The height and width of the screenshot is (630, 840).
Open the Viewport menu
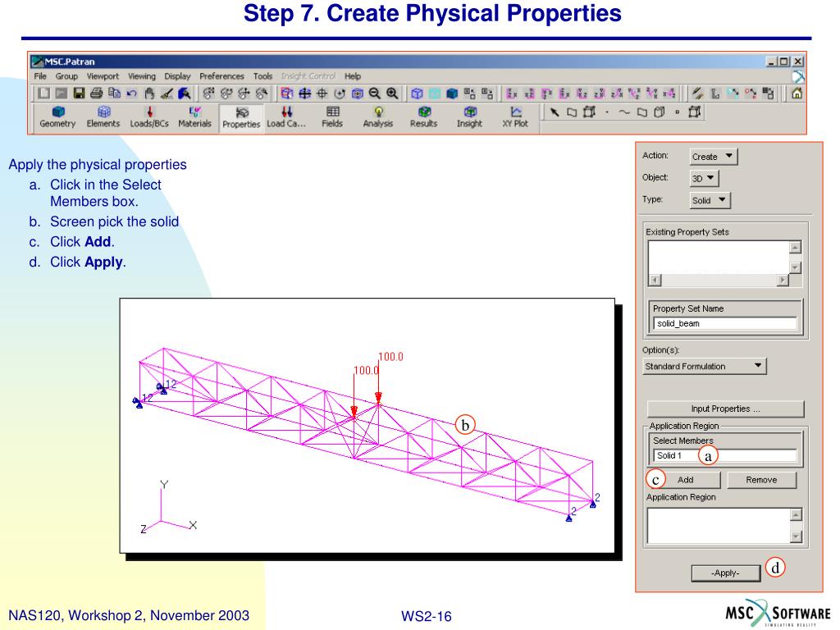click(x=103, y=76)
